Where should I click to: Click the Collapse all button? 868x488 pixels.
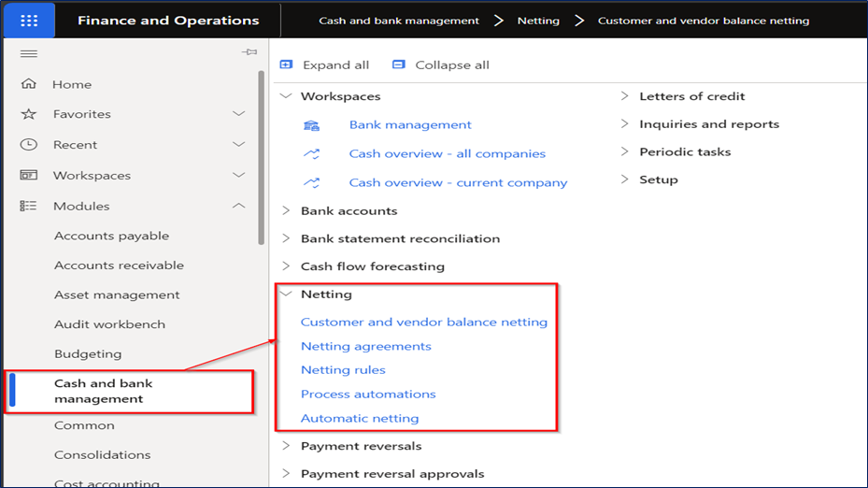coord(441,65)
